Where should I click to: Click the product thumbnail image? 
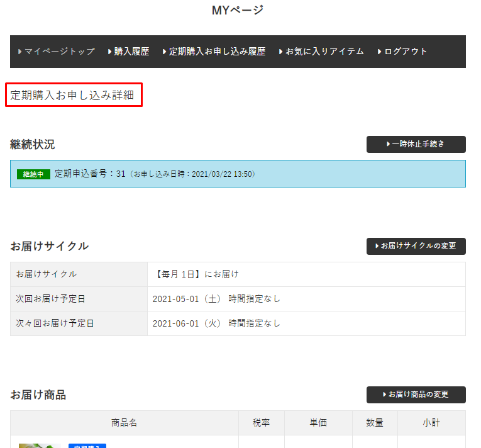point(40,445)
